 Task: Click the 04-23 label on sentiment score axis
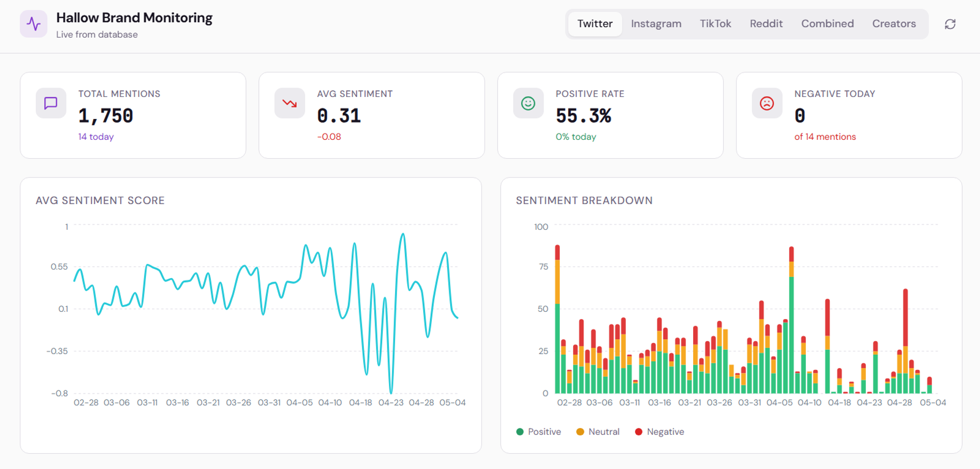pyautogui.click(x=391, y=403)
